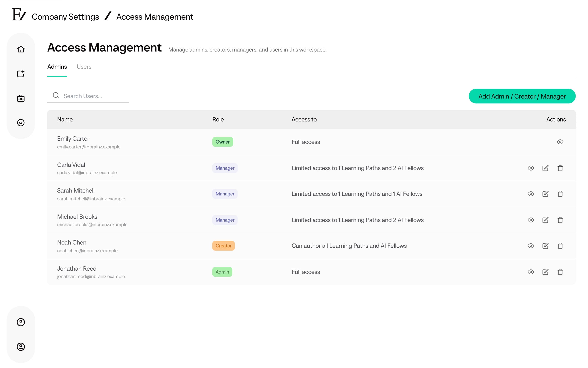Image resolution: width=588 pixels, height=368 pixels.
Task: Select the name Sarah Mitchell
Action: 76,191
